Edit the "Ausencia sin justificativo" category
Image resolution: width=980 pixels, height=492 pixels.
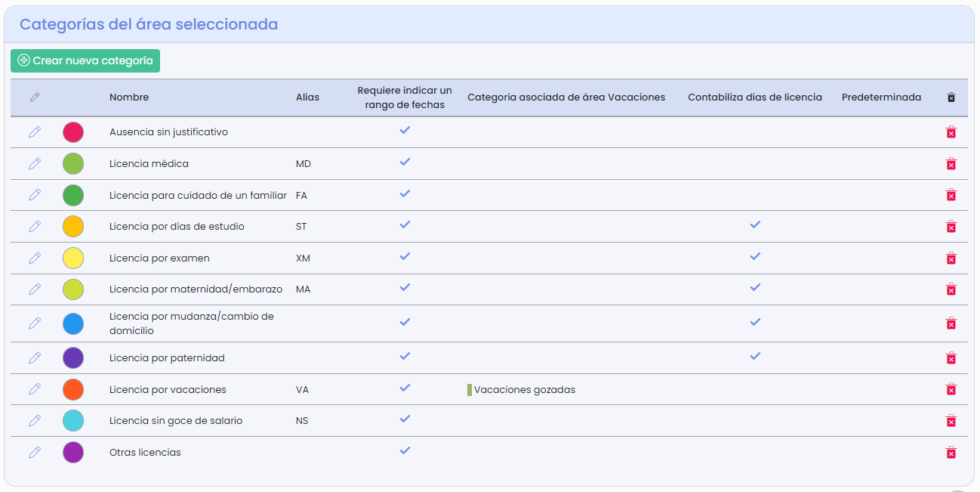34,132
